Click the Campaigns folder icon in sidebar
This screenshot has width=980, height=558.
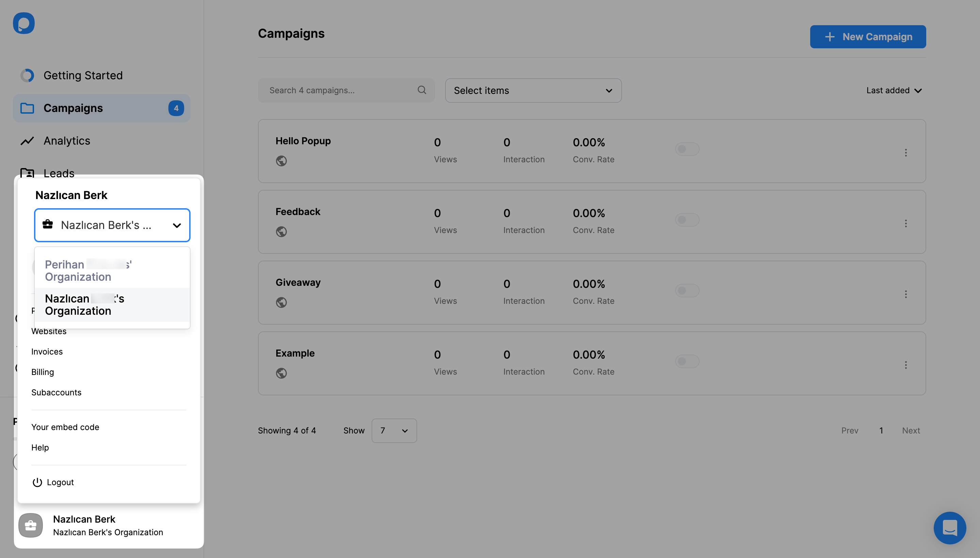27,108
